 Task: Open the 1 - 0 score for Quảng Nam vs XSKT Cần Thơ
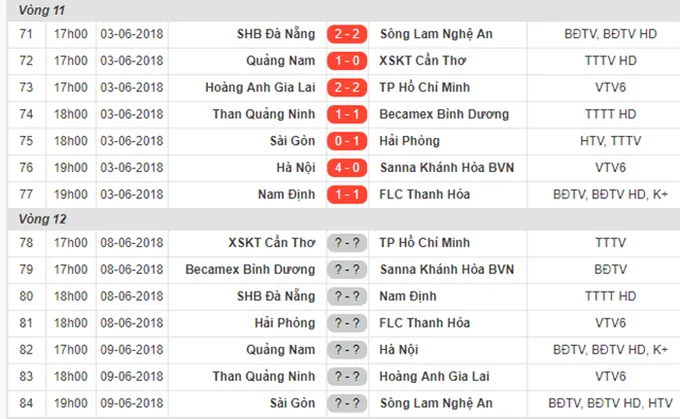347,61
